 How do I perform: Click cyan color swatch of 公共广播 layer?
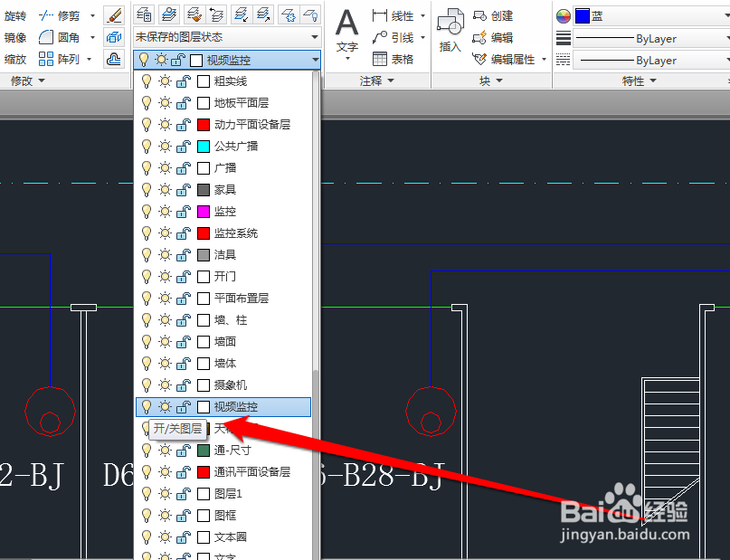coord(204,147)
